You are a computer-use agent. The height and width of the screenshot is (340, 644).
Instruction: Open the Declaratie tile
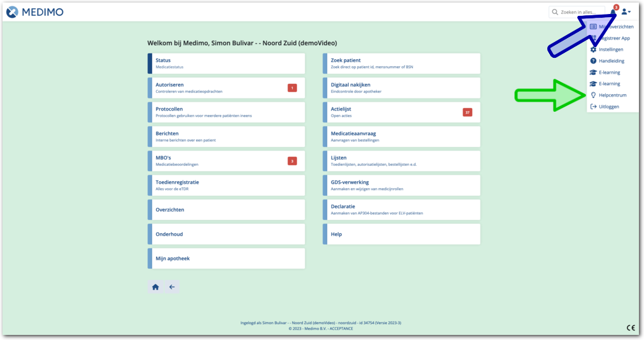401,210
